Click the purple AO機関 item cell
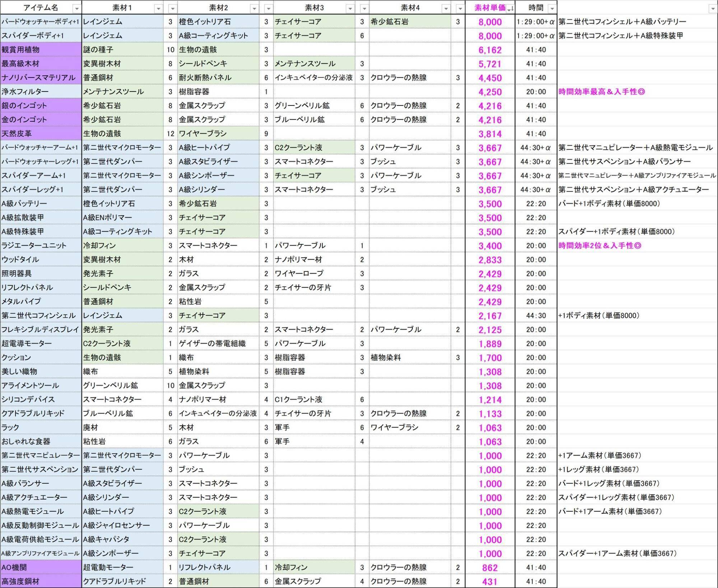The width and height of the screenshot is (718, 588). tap(41, 567)
